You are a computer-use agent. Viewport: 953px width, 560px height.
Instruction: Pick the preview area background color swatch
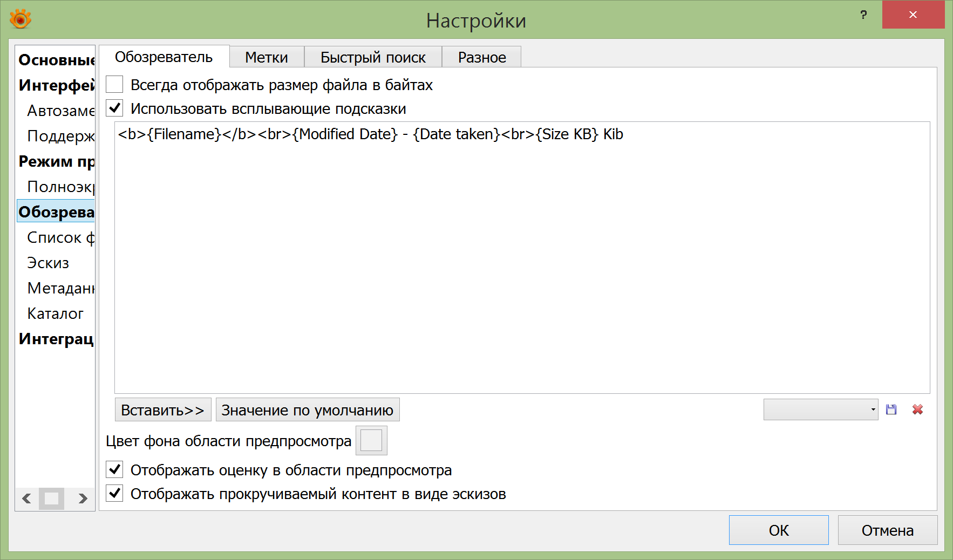[x=371, y=441]
